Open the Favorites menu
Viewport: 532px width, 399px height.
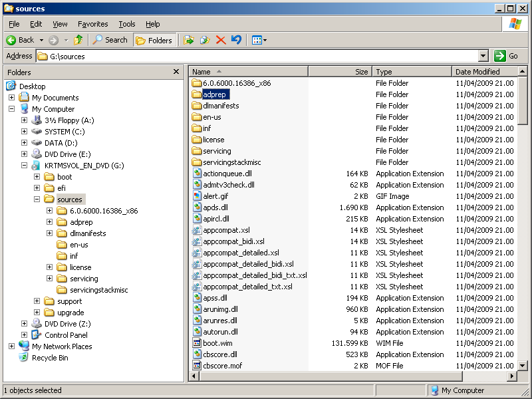coord(93,24)
